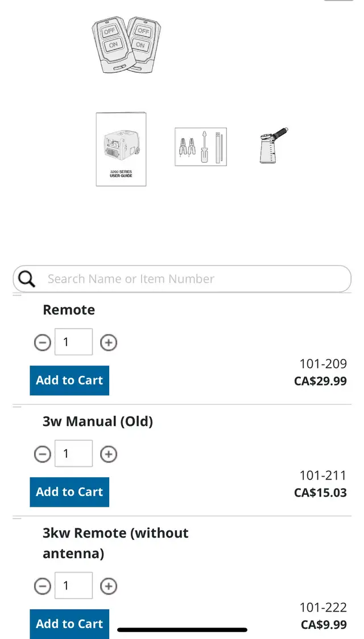Select the remote key fobs diagram
The height and width of the screenshot is (639, 364).
click(126, 45)
